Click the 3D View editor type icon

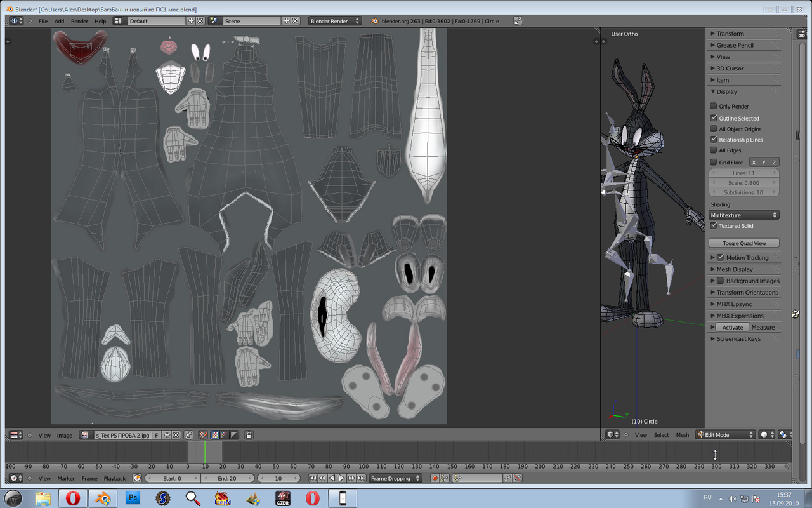[x=613, y=434]
